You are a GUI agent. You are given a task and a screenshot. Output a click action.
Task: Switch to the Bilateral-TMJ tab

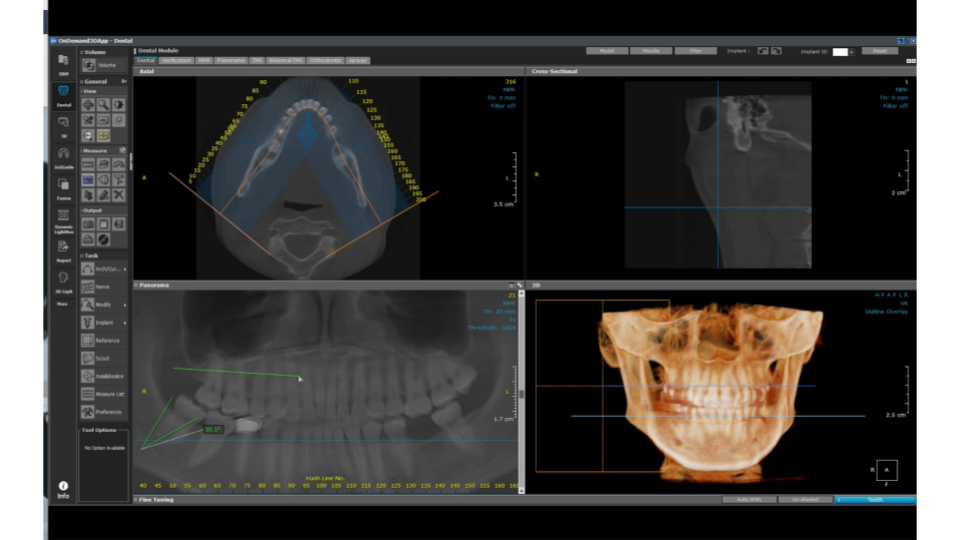[286, 61]
